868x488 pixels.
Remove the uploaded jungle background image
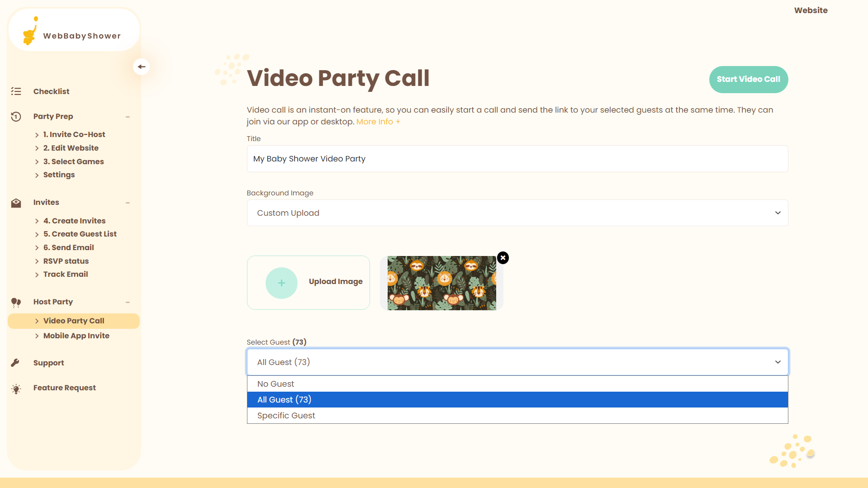[503, 258]
